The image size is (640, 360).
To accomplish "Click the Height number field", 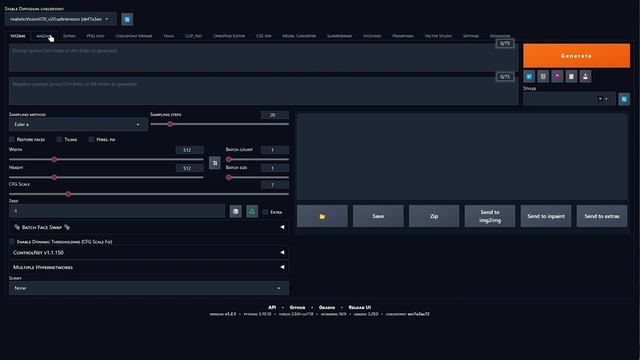I will 189,168.
